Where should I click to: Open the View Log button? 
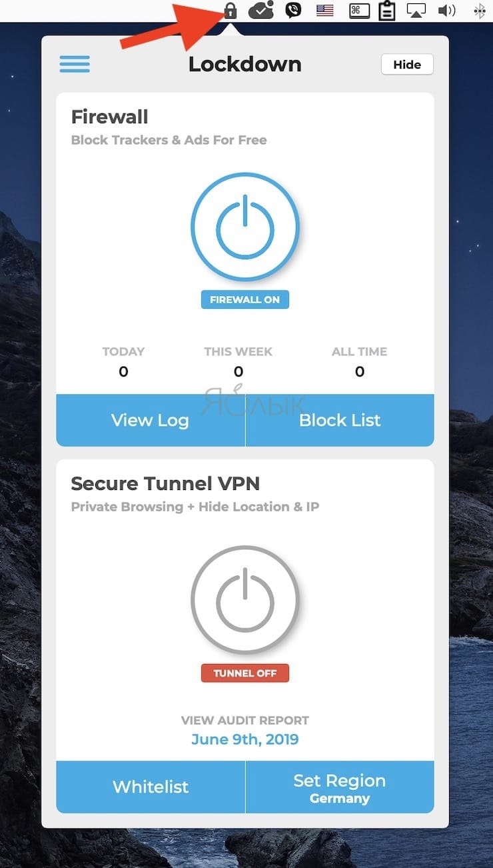151,420
